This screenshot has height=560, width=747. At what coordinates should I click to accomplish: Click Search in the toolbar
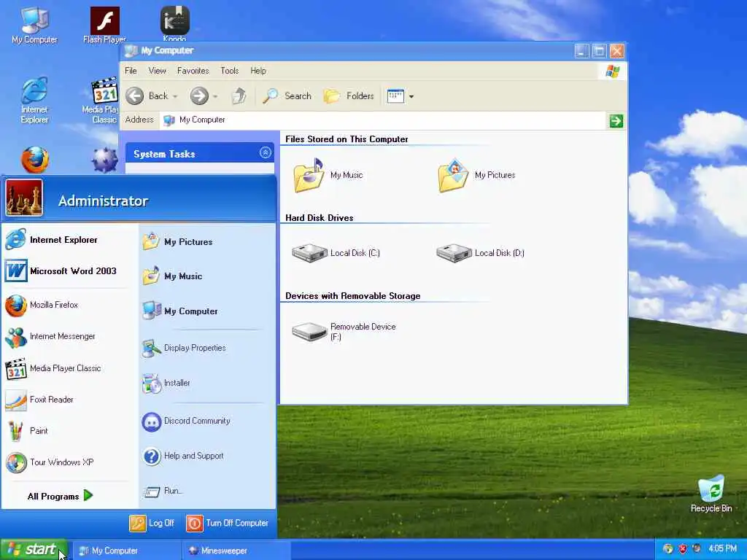click(287, 96)
